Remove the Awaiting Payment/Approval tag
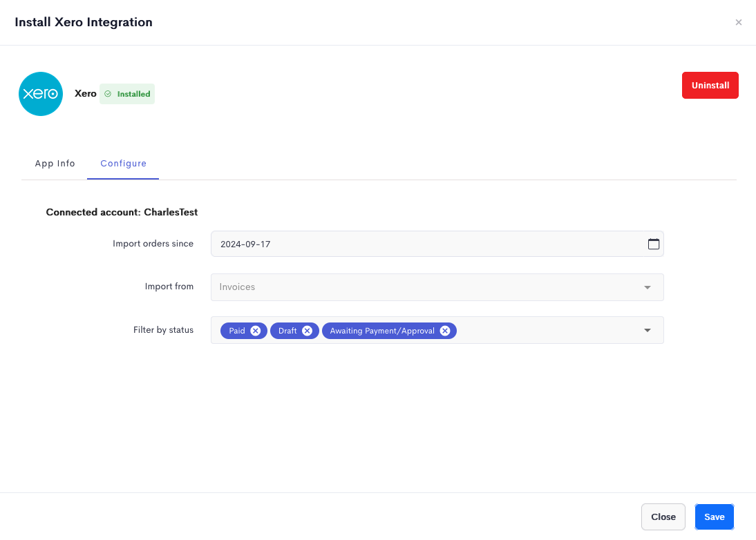 445,331
